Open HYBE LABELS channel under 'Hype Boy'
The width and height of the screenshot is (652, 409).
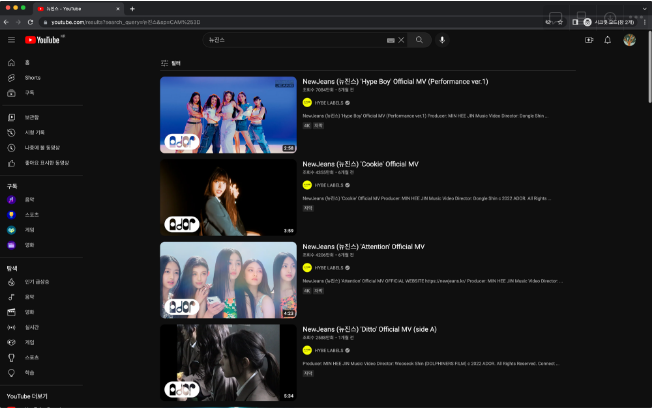(x=328, y=103)
